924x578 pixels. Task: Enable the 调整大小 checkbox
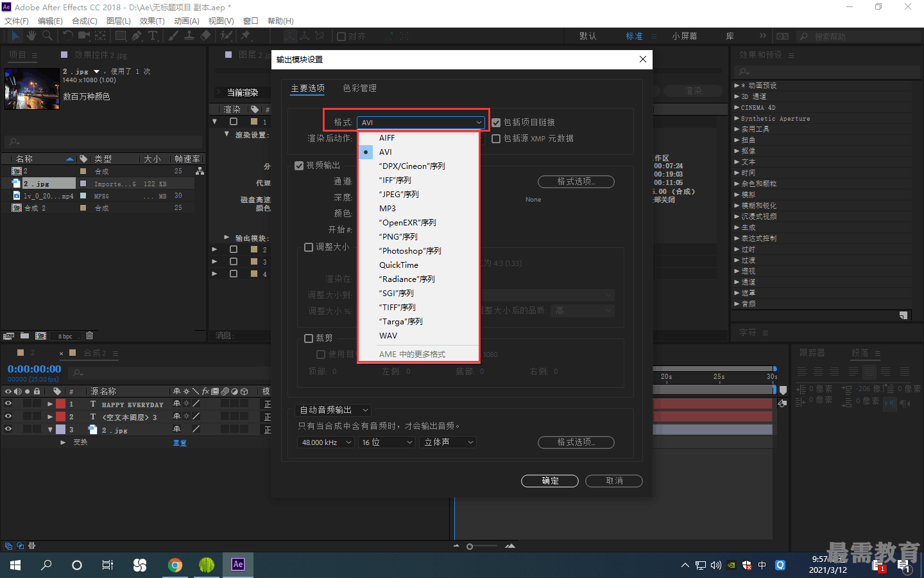(309, 247)
